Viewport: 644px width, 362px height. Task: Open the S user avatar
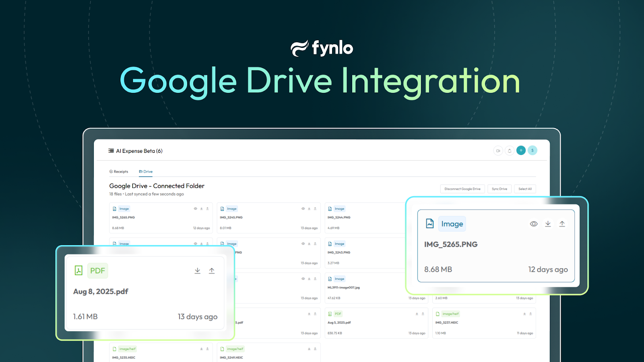tap(533, 150)
